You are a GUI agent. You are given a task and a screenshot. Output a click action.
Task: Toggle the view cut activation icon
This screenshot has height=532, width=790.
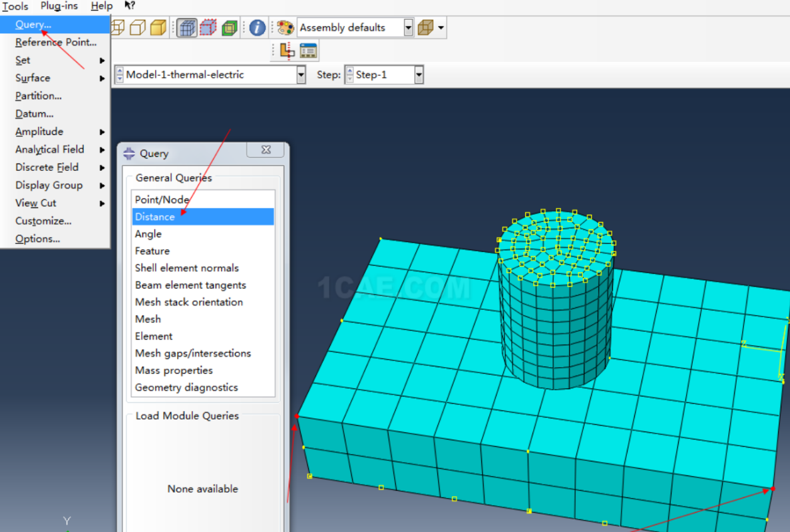(287, 51)
